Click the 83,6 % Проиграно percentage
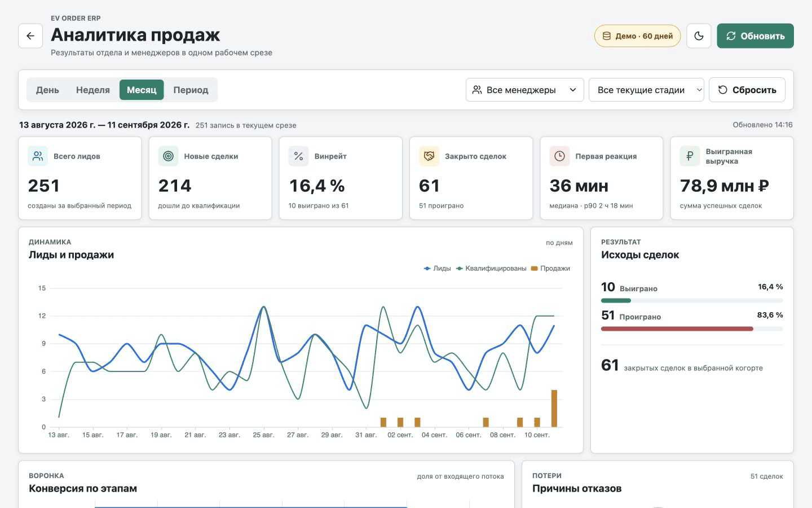 [770, 315]
